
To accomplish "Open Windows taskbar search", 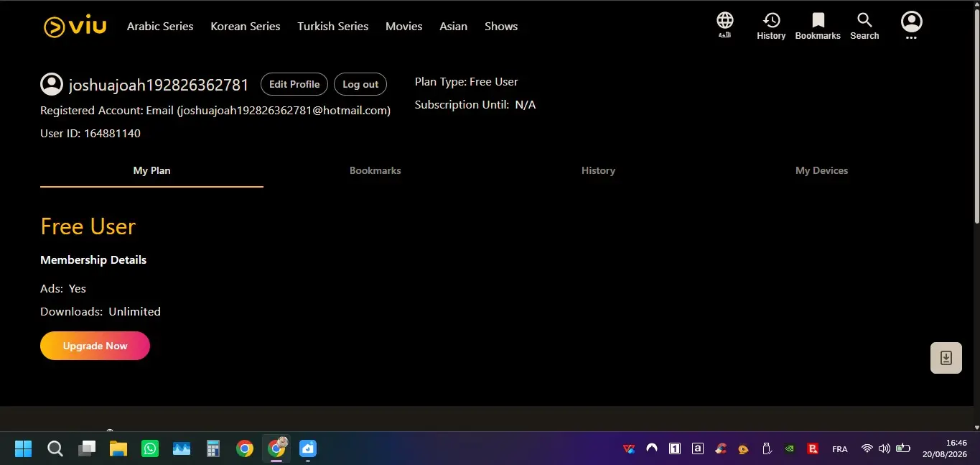I will click(x=55, y=449).
